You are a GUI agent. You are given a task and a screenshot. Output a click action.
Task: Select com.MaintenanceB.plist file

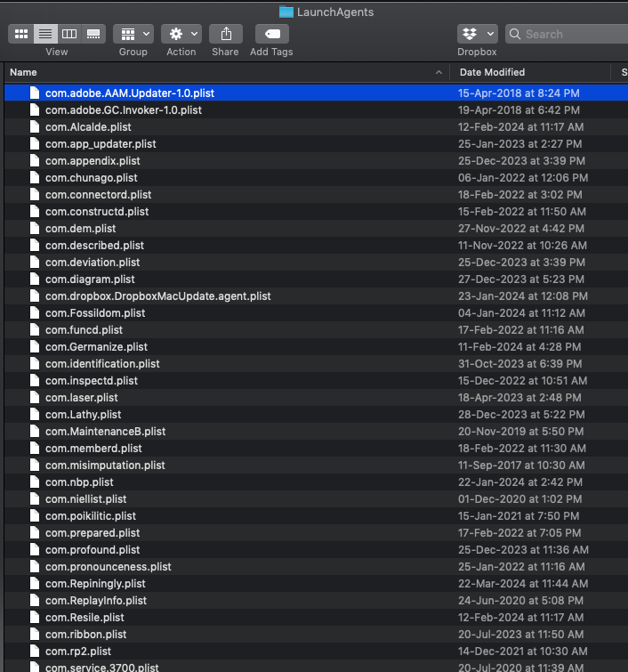(x=316, y=432)
